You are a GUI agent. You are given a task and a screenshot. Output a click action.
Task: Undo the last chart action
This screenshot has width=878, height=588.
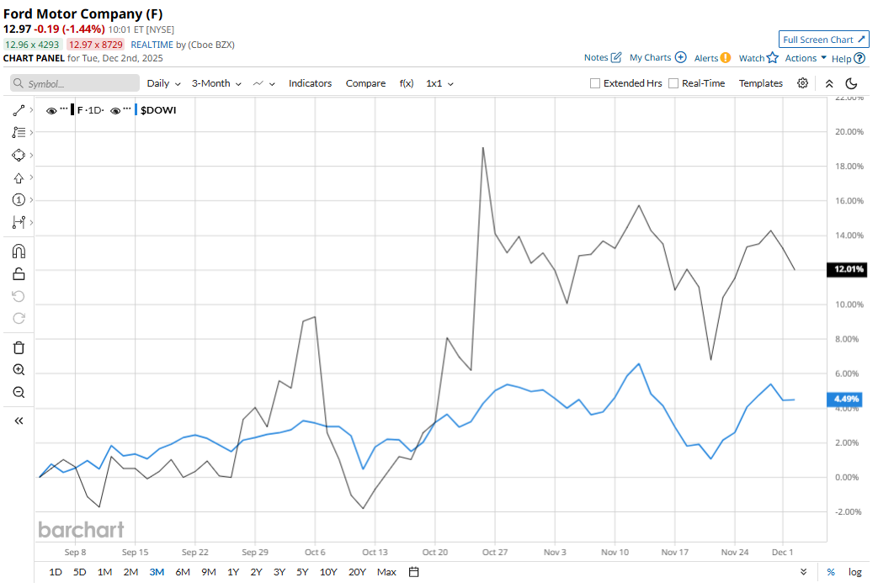tap(19, 296)
